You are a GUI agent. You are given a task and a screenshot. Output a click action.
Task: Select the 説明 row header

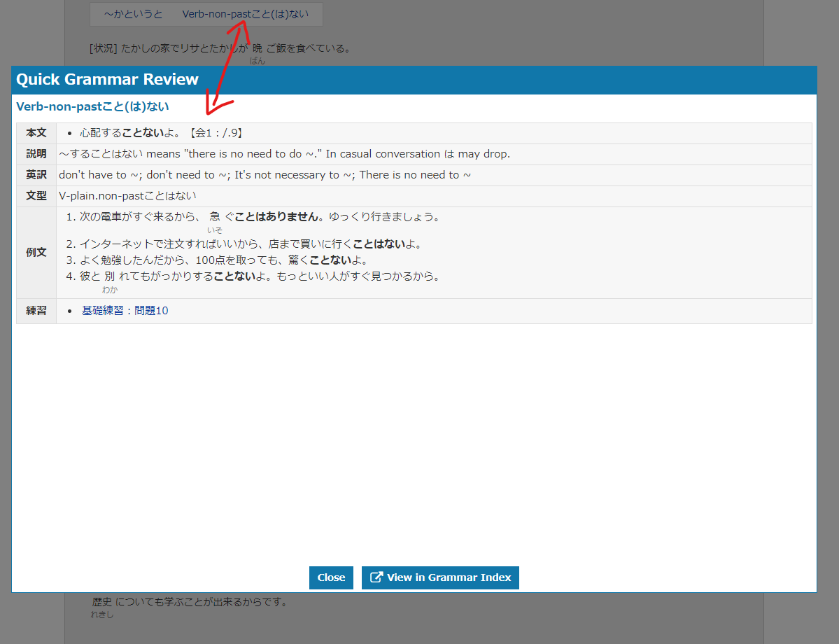pyautogui.click(x=36, y=154)
